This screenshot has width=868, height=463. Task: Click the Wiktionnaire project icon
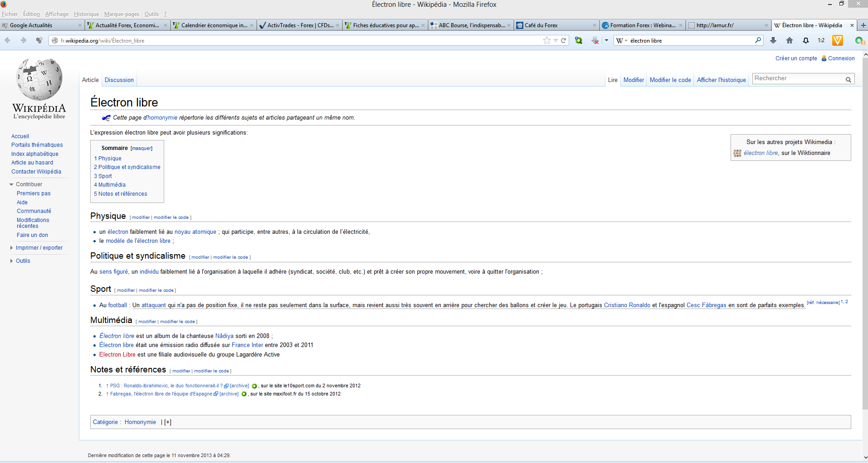coord(737,153)
